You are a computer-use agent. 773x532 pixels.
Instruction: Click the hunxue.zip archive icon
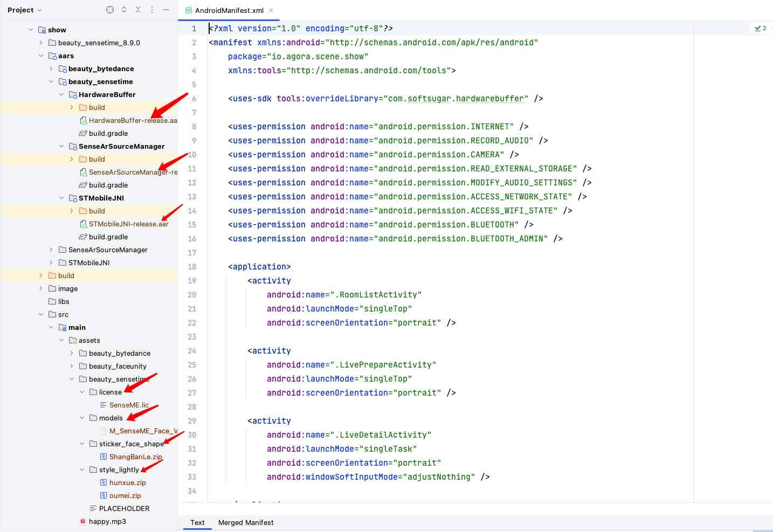coord(103,482)
